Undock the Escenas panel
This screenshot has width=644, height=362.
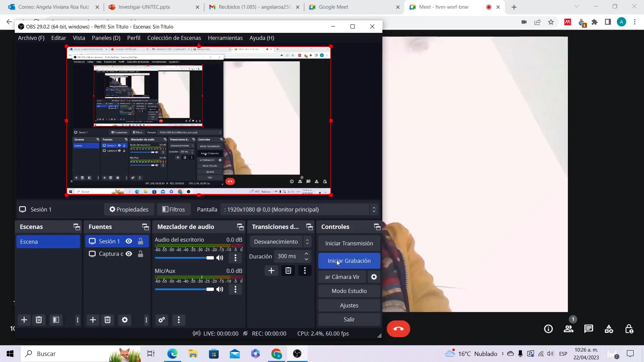pyautogui.click(x=77, y=227)
